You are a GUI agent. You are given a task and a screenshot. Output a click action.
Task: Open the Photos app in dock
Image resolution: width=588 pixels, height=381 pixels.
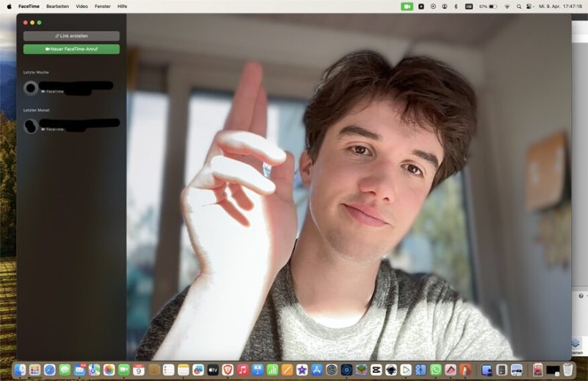(109, 369)
